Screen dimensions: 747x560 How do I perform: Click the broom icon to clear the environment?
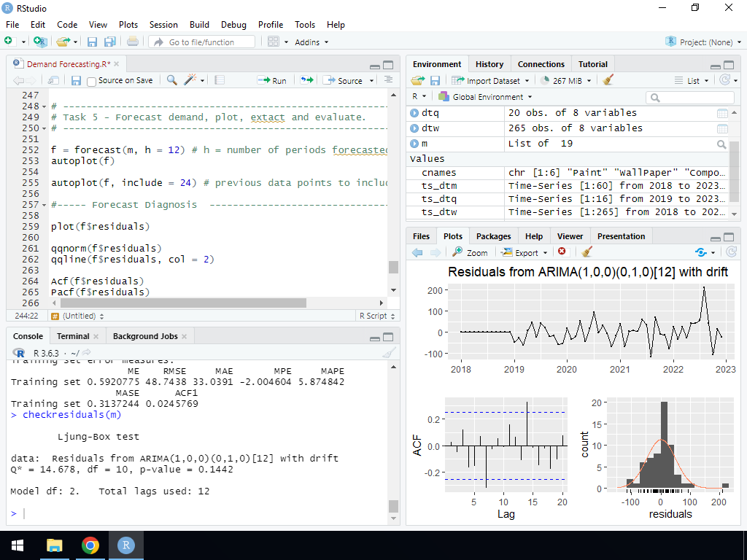608,80
